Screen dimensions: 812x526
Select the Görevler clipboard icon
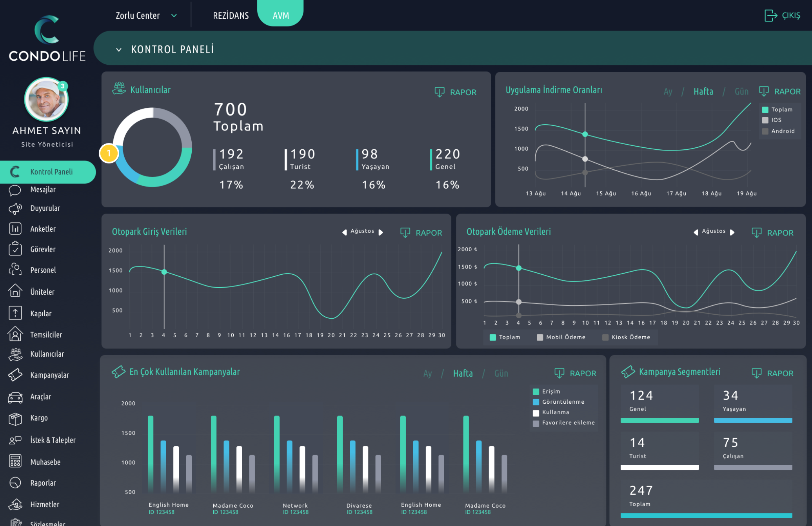pos(15,249)
